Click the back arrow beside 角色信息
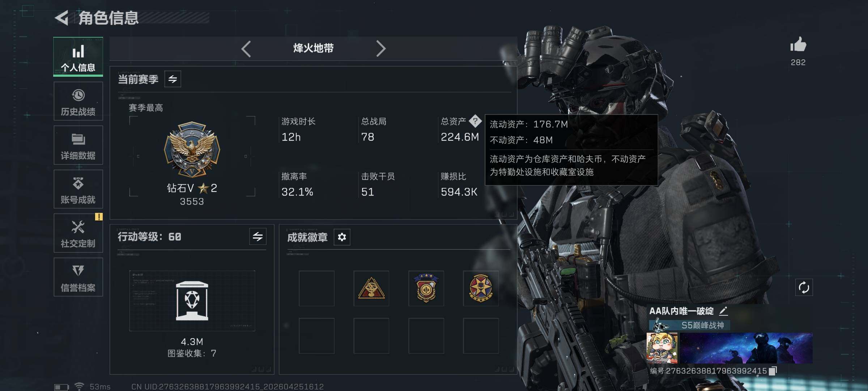The image size is (868, 391). pyautogui.click(x=62, y=18)
